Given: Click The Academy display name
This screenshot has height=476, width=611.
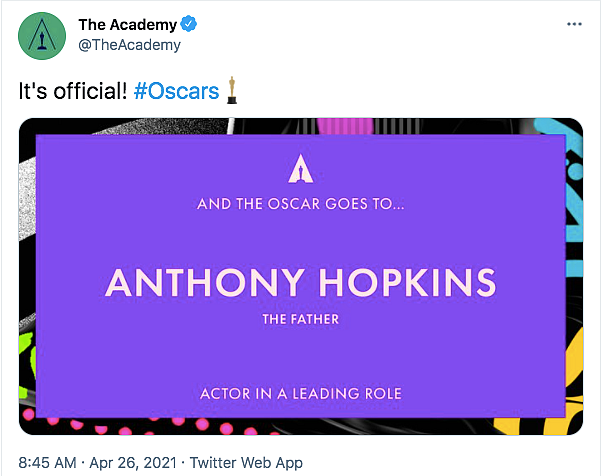Looking at the screenshot, I should pyautogui.click(x=128, y=25).
